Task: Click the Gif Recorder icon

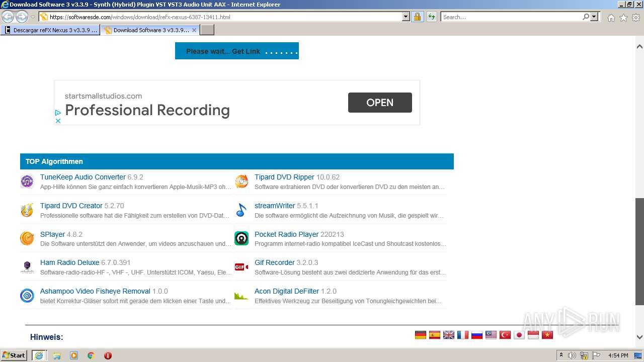Action: pos(242,267)
